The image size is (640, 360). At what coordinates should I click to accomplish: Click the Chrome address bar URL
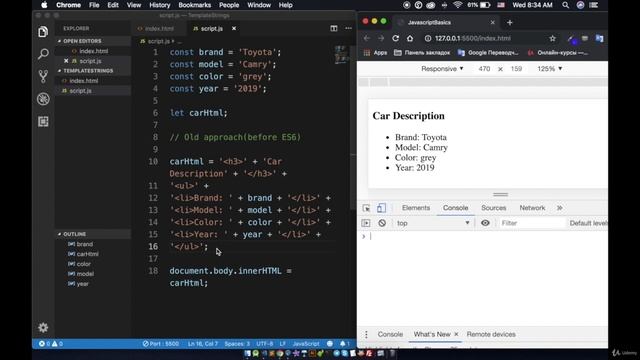tap(473, 38)
